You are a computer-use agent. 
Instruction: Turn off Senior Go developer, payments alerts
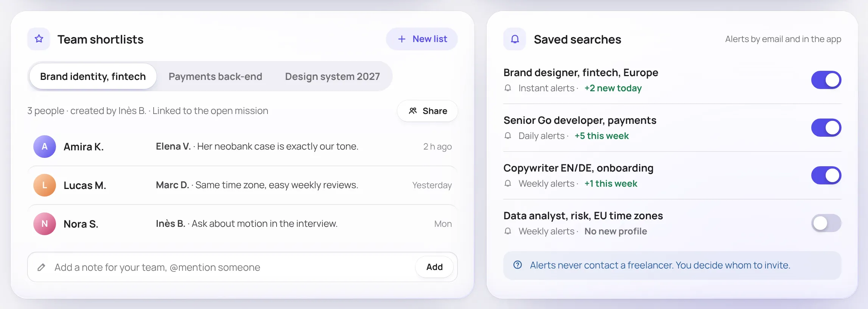tap(826, 128)
